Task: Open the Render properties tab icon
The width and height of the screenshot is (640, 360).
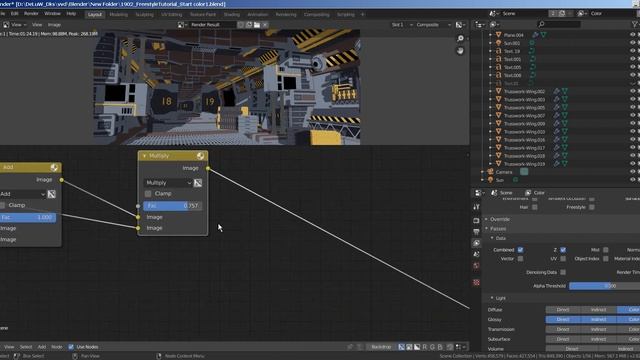Action: 476,220
